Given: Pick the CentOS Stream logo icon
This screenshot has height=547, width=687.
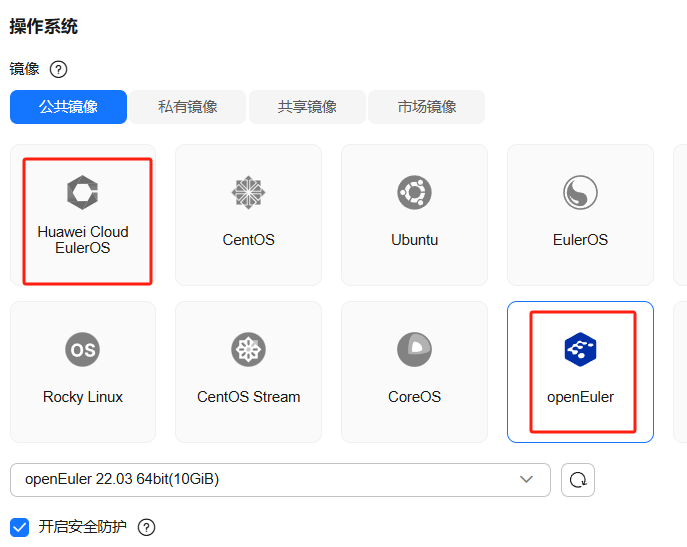Looking at the screenshot, I should [x=248, y=349].
